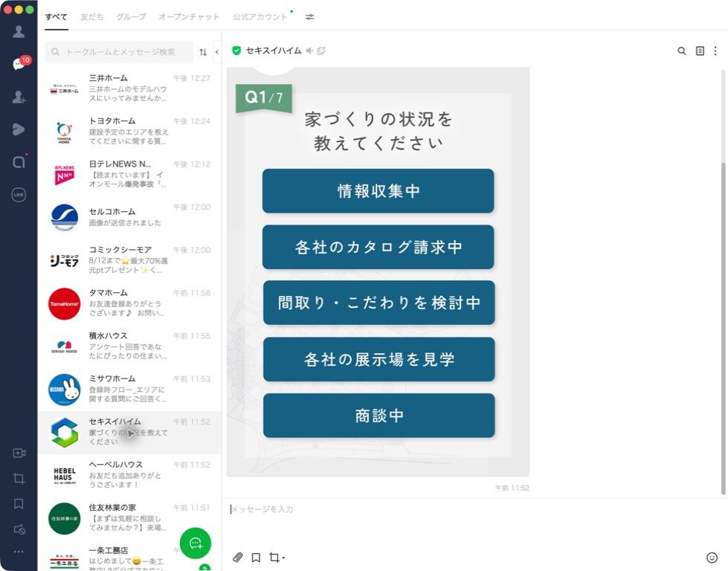
Task: Click the セキスイハイム avatar in chat list
Action: pyautogui.click(x=64, y=433)
